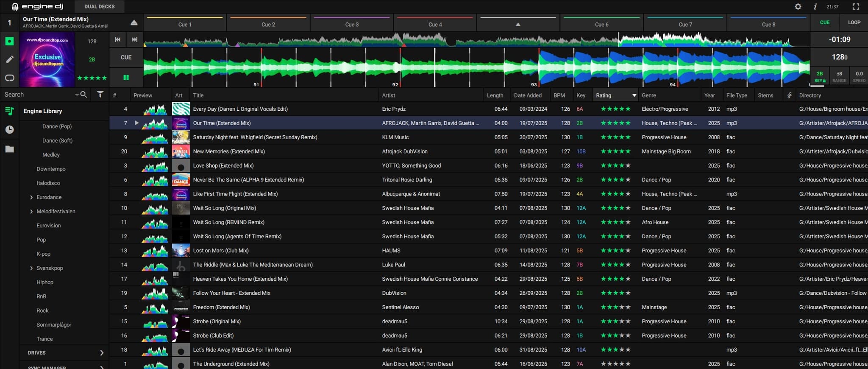Open the settings gear icon

click(x=798, y=6)
